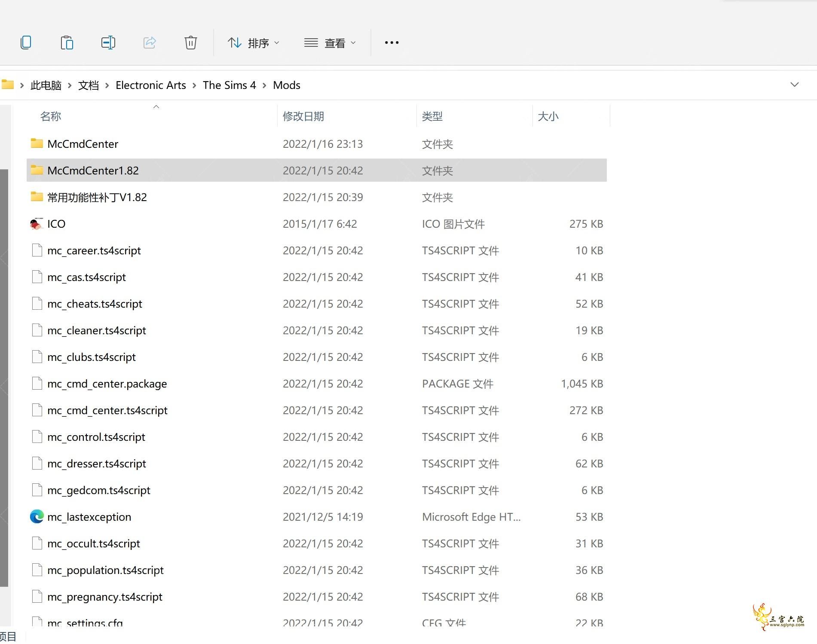Click Mods in the breadcrumb path
The height and width of the screenshot is (644, 817).
pyautogui.click(x=287, y=85)
